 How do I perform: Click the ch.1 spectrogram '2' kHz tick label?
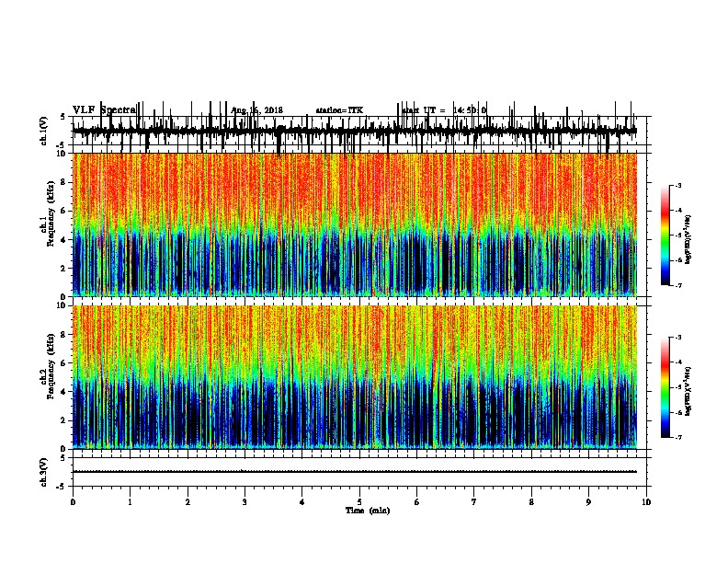64,268
